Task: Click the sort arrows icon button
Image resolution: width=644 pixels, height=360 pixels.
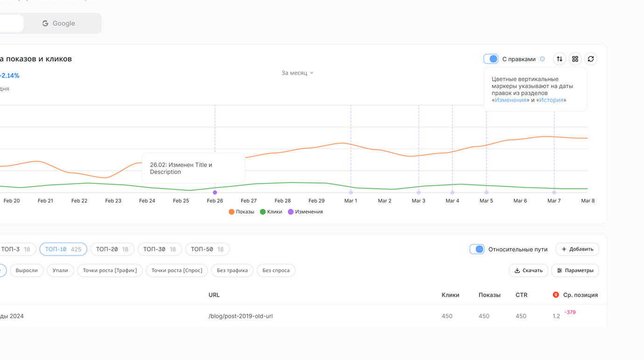Action: pyautogui.click(x=560, y=59)
